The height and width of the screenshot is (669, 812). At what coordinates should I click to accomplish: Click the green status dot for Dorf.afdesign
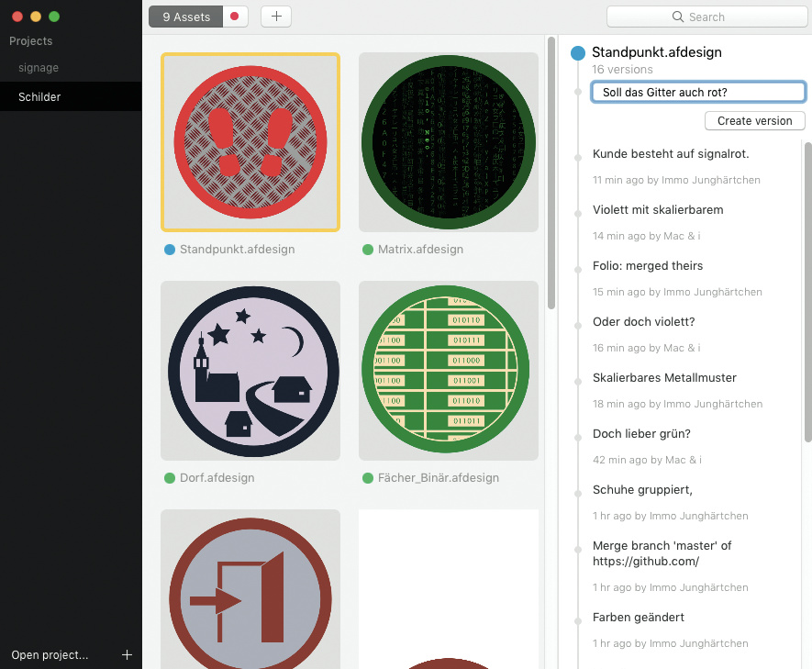(x=170, y=478)
